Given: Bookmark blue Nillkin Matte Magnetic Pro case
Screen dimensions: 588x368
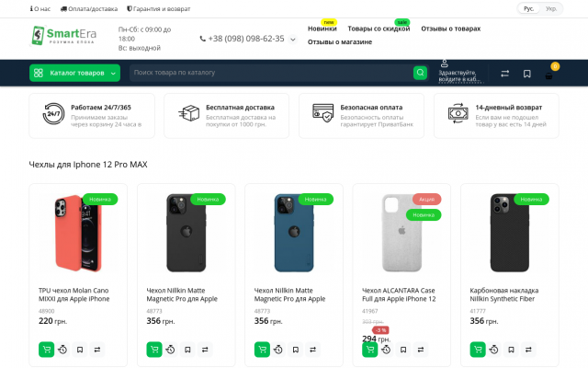Looking at the screenshot, I should [296, 350].
